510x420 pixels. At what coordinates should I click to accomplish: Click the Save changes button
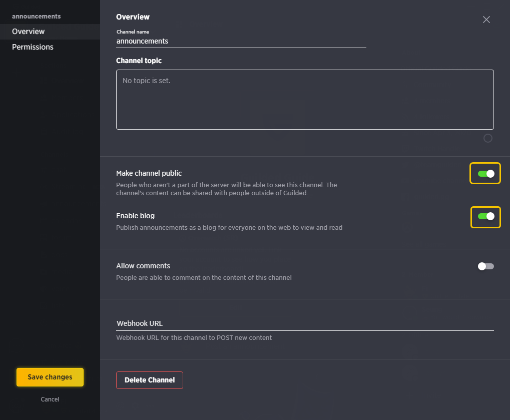click(50, 377)
